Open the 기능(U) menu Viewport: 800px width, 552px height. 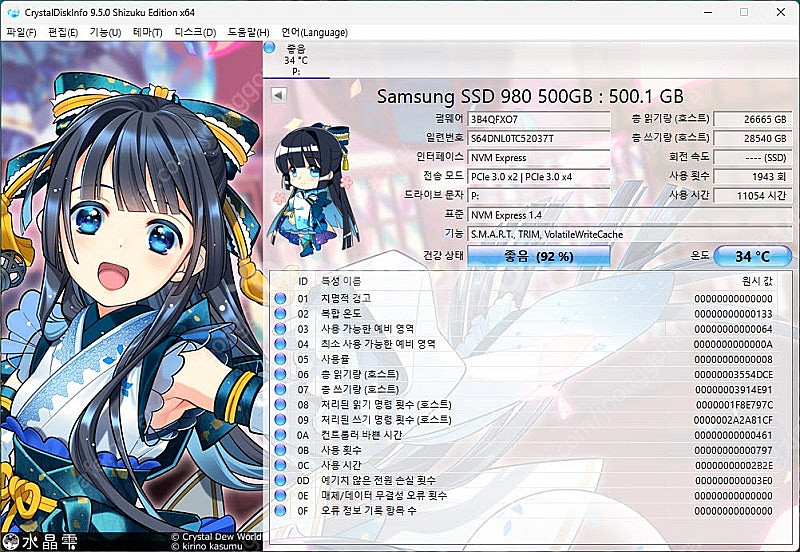105,33
